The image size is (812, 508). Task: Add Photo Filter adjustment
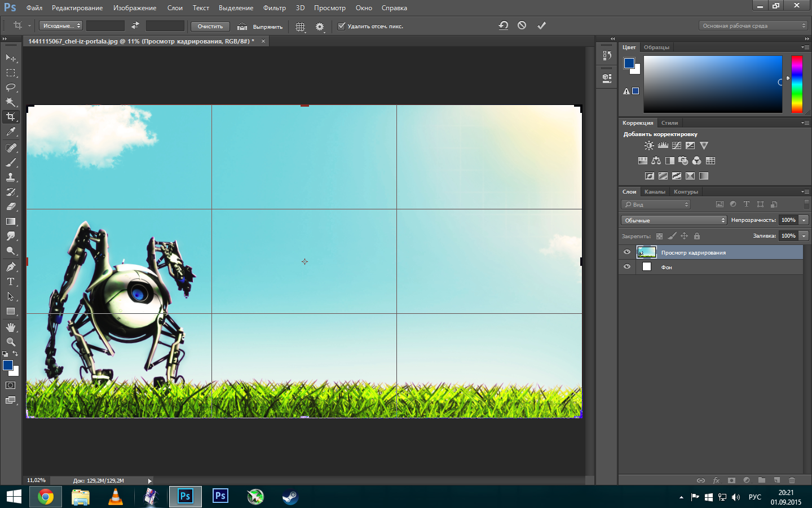coord(683,161)
